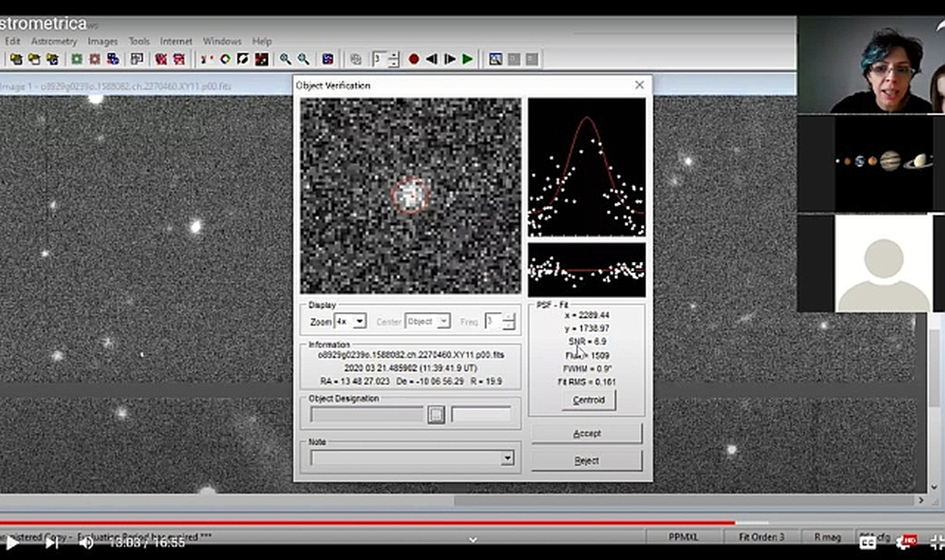Step blink backward with left arrow icon
Viewport: 945px width, 560px height.
click(x=432, y=59)
